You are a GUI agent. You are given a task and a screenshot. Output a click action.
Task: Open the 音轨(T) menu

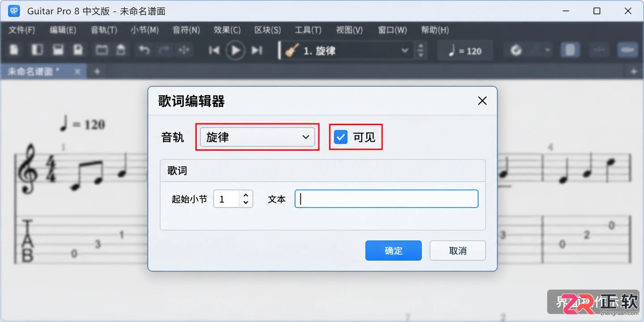tap(104, 30)
